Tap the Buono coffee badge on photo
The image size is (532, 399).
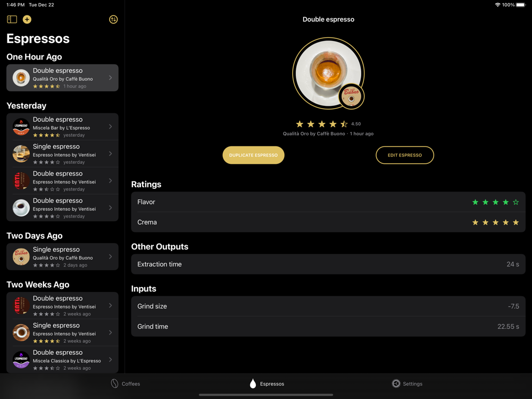[x=351, y=96]
